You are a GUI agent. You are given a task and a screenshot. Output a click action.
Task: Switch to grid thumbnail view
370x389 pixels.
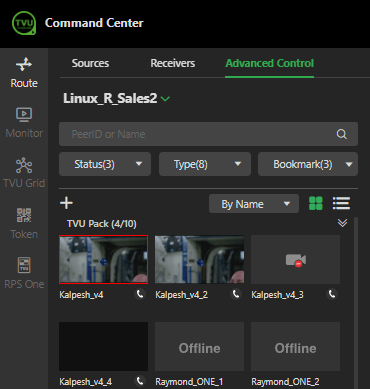click(x=316, y=203)
